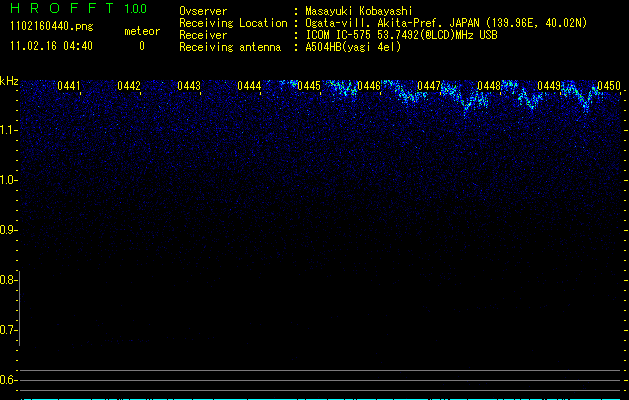Click the A504HB yagi antenna text
Image resolution: width=629 pixels, height=400 pixels.
coord(353,47)
